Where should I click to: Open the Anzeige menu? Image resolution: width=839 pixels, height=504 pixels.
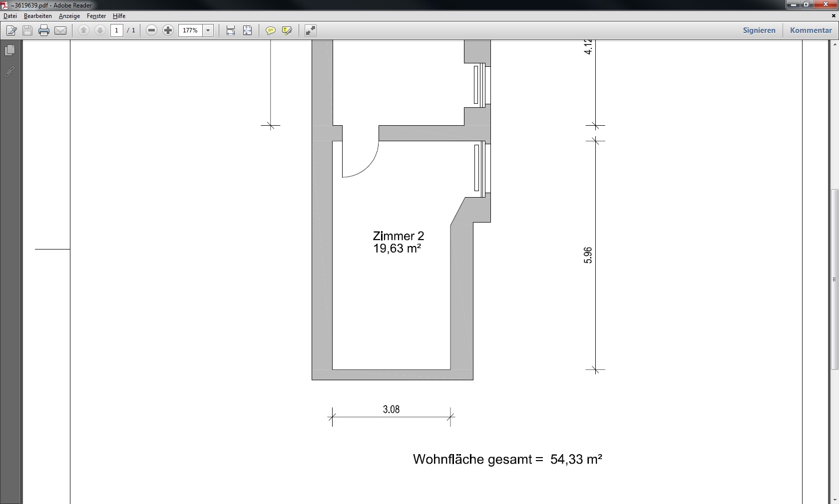point(69,16)
